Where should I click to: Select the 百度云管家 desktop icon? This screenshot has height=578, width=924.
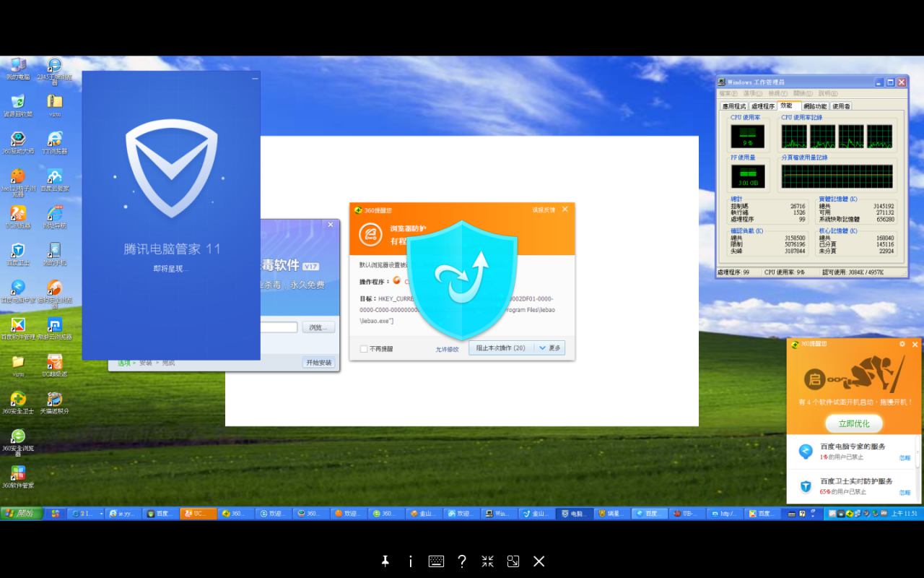[x=54, y=181]
